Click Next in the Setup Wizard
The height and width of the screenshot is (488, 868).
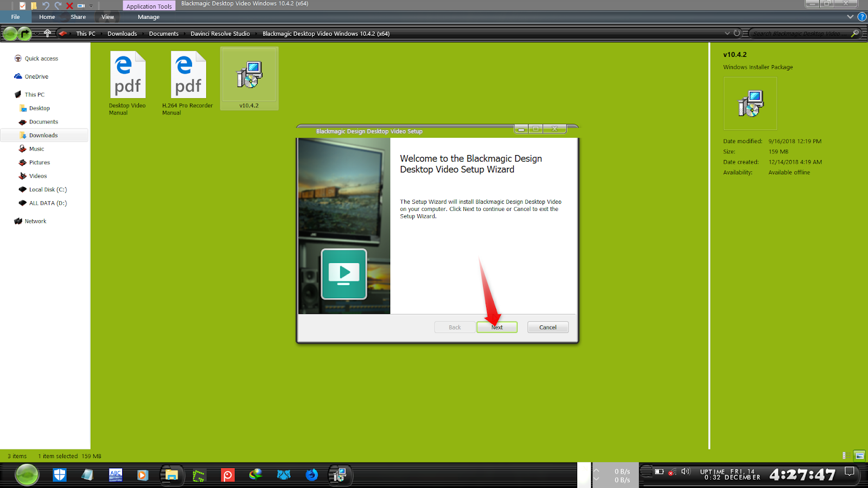pos(497,327)
